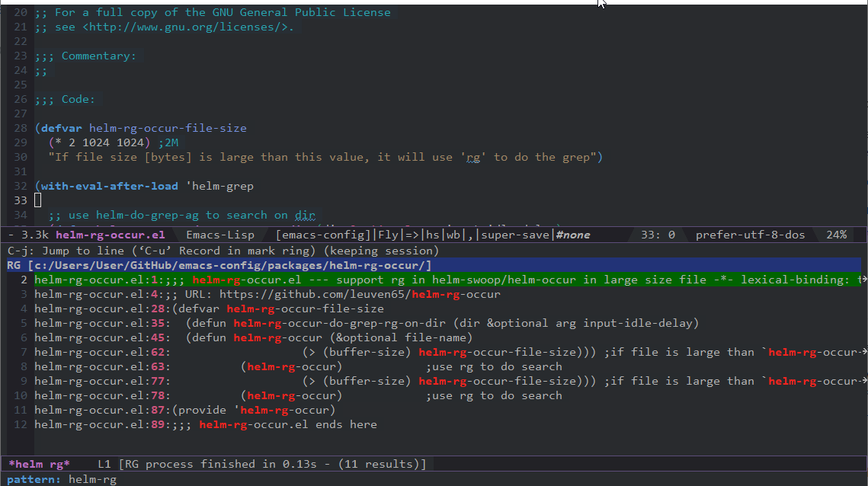Viewport: 868px width, 486px height.
Task: Jump to result helm-rg-occur.el:28 defvar
Action: (x=210, y=309)
